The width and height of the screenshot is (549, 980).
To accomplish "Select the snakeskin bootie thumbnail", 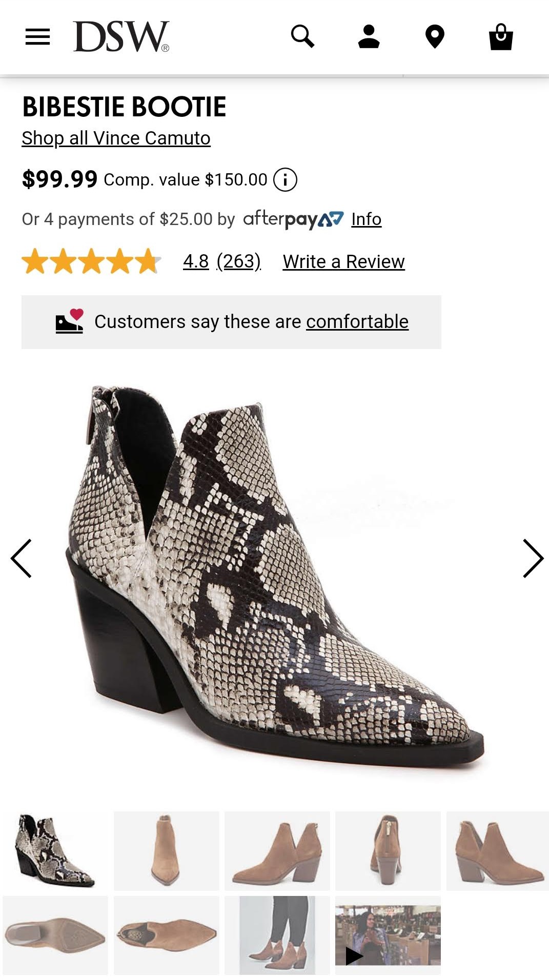I will [x=55, y=851].
